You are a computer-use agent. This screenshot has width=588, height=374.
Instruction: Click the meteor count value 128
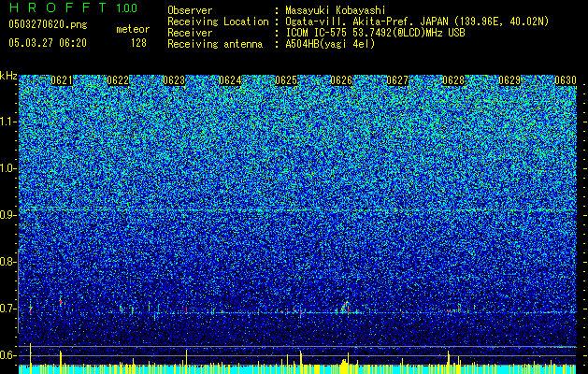(x=138, y=43)
